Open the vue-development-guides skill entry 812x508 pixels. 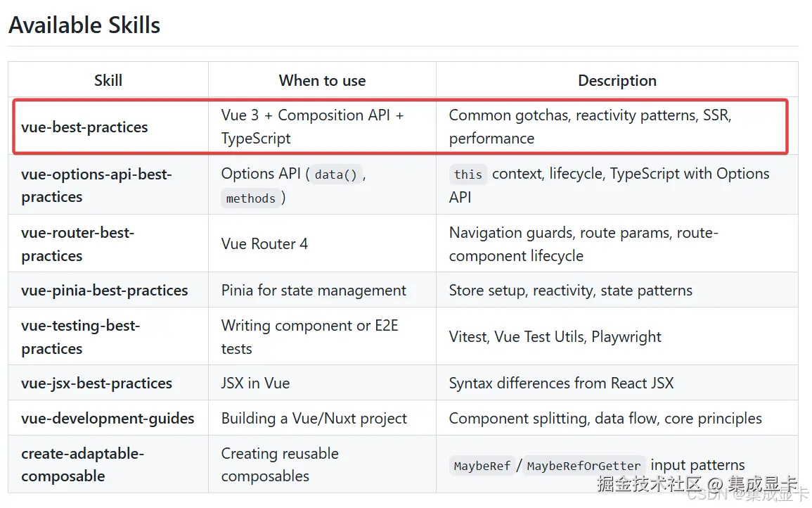point(108,419)
